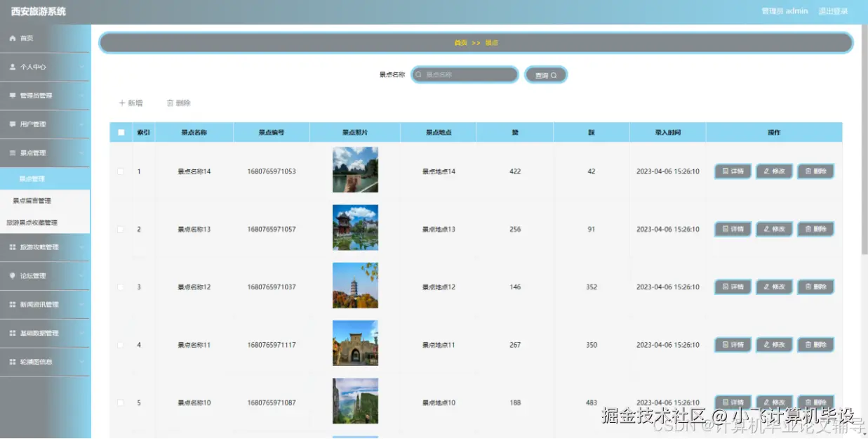Screen dimensions: 868x439
Task: Click the plus icon of 新增
Action: click(x=122, y=103)
